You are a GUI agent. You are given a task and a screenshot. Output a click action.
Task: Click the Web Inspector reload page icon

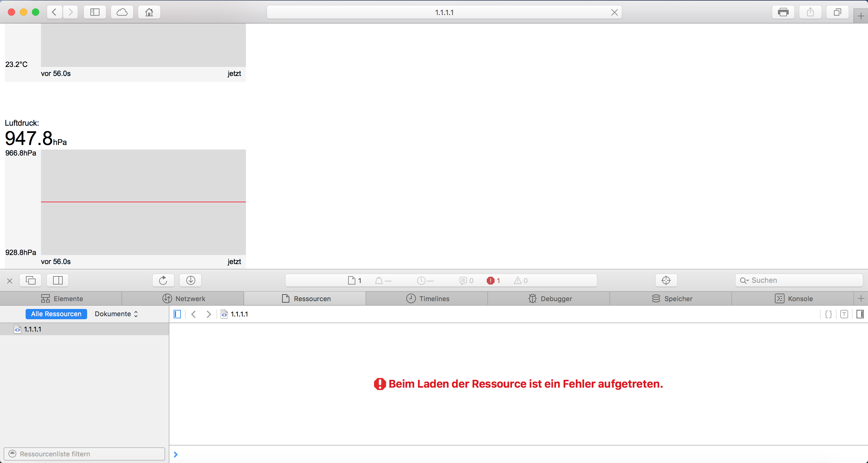(x=163, y=280)
